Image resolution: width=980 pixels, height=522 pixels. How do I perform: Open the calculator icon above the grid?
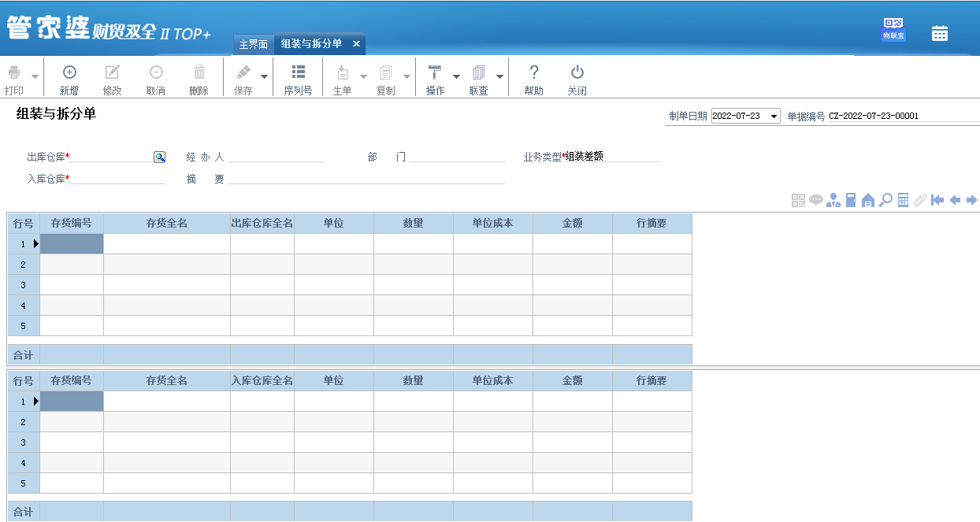pos(903,200)
